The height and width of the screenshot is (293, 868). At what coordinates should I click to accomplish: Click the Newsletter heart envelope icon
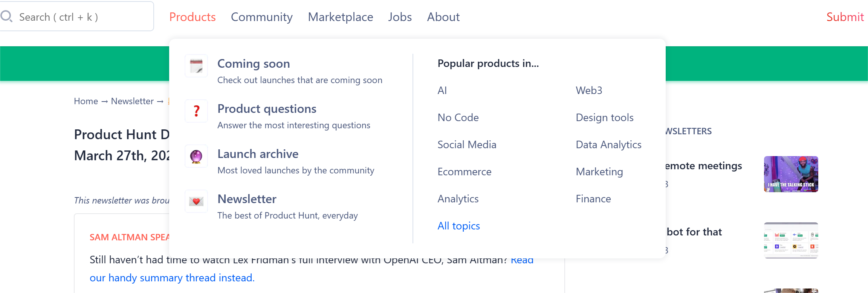pos(196,201)
